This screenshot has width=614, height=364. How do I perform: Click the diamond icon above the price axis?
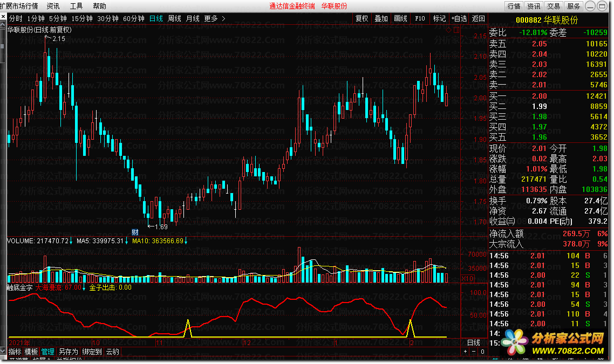coord(449,30)
